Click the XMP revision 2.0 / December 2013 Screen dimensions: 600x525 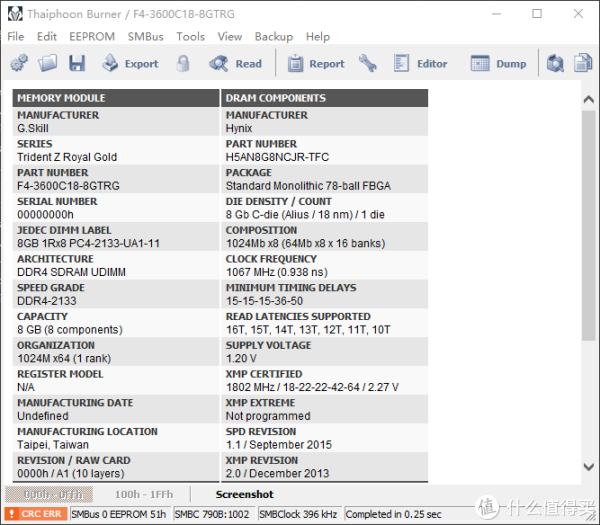pos(277,473)
